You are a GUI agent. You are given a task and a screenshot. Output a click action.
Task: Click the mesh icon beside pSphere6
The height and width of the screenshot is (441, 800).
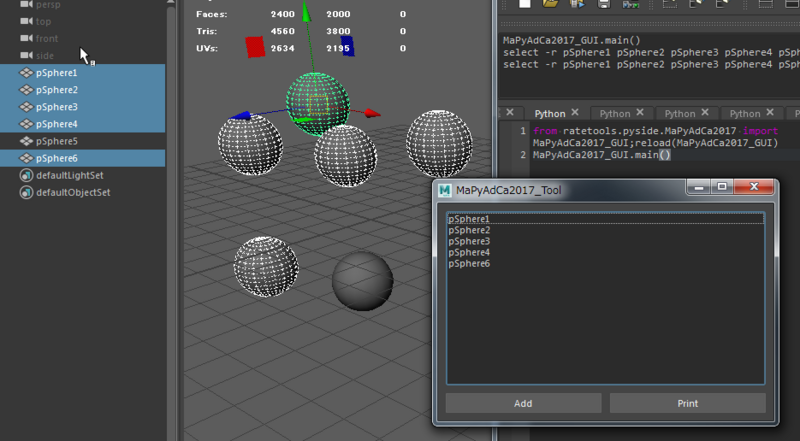click(26, 158)
